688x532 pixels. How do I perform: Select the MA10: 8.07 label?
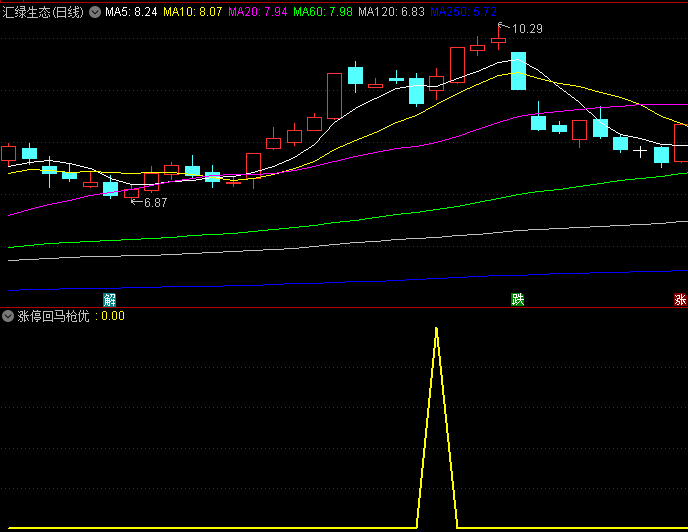[193, 12]
